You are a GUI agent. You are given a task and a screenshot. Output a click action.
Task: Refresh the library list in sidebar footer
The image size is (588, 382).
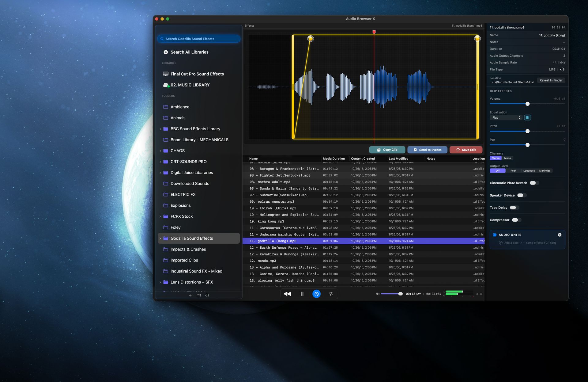[x=207, y=296]
